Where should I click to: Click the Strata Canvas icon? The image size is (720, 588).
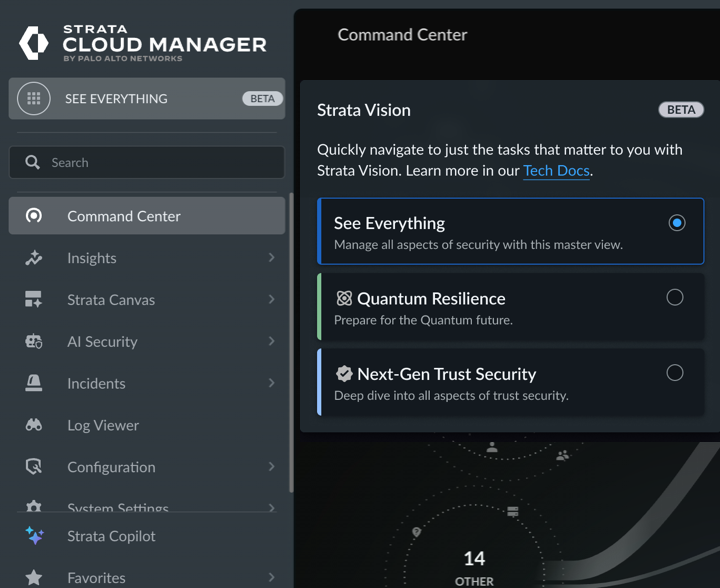34,300
